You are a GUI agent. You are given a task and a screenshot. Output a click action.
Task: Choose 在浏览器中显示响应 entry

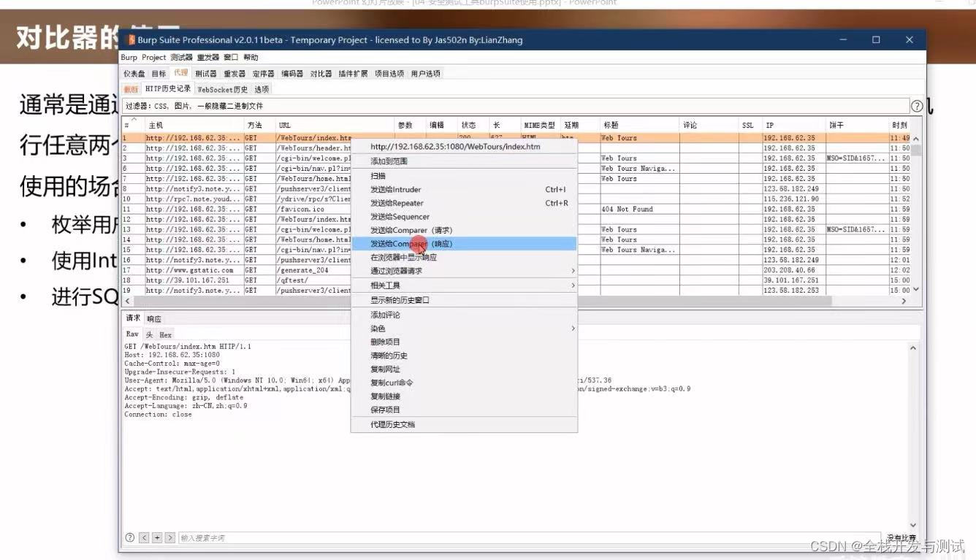click(465, 257)
